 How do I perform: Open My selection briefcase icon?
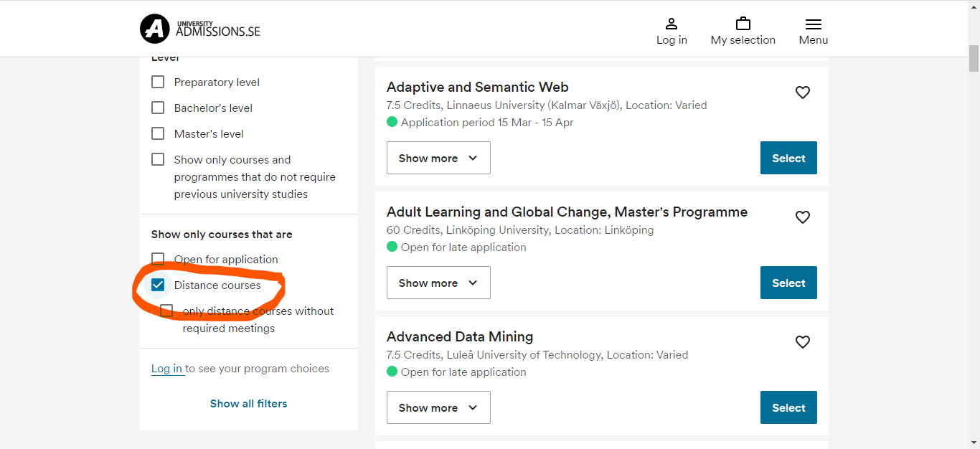pos(743,24)
